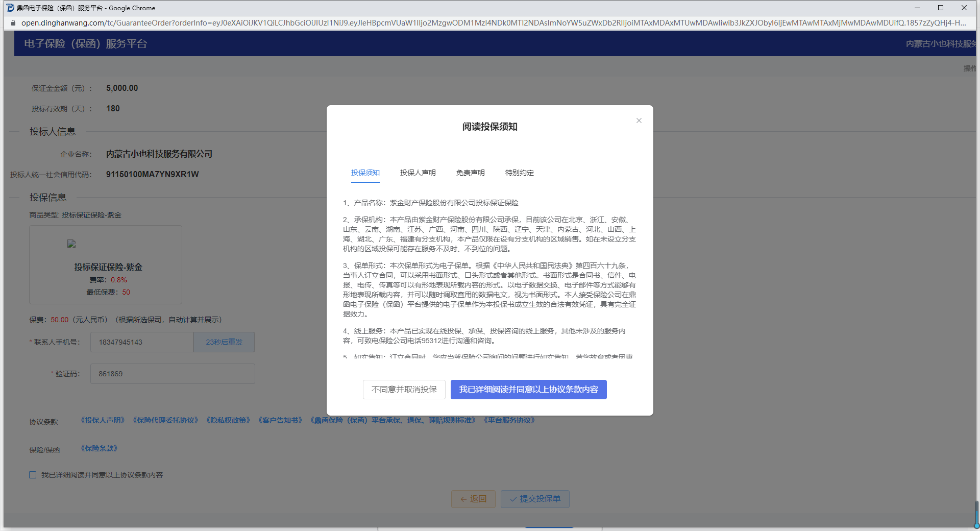Click the 返回 button
Image resolution: width=980 pixels, height=531 pixels.
473,499
